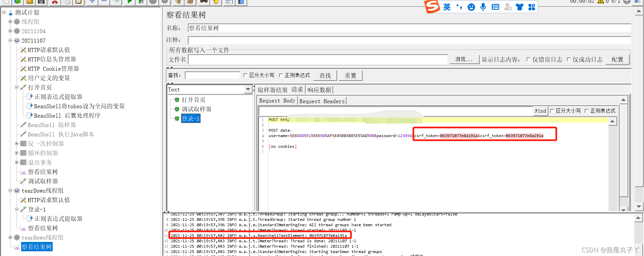The image size is (644, 256).
Task: Click the Find button in request panel
Action: point(540,111)
